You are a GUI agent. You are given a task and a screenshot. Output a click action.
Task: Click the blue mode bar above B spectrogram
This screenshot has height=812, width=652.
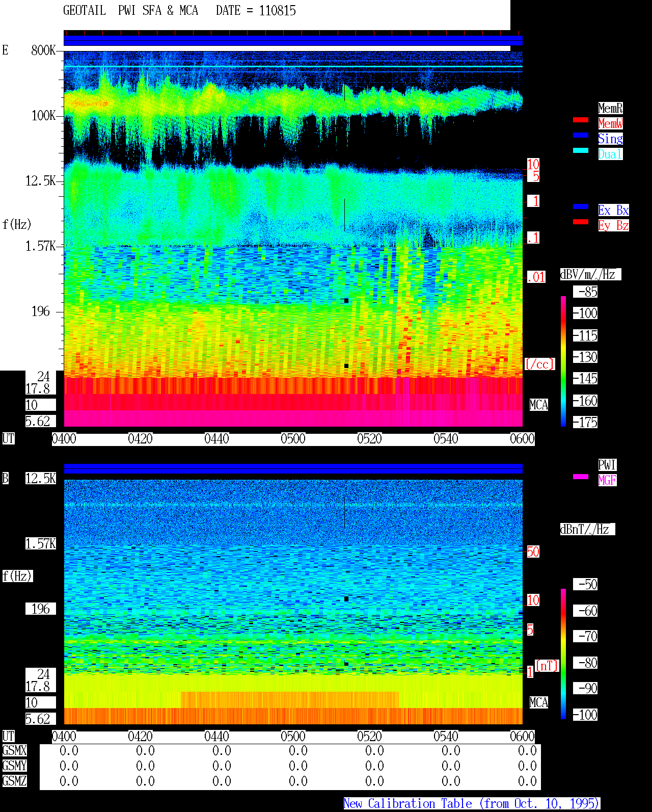click(293, 468)
